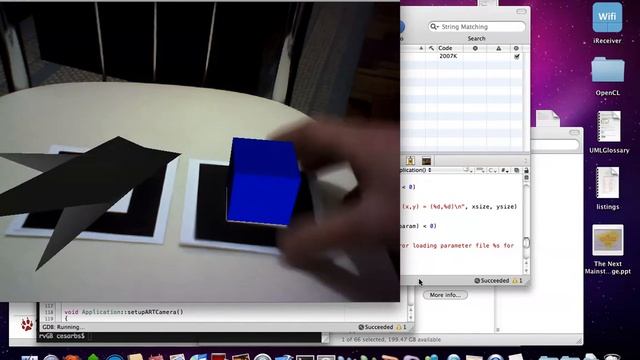Image resolution: width=640 pixels, height=360 pixels.
Task: Open the iReceiver Wifi desktop icon
Action: tap(607, 18)
